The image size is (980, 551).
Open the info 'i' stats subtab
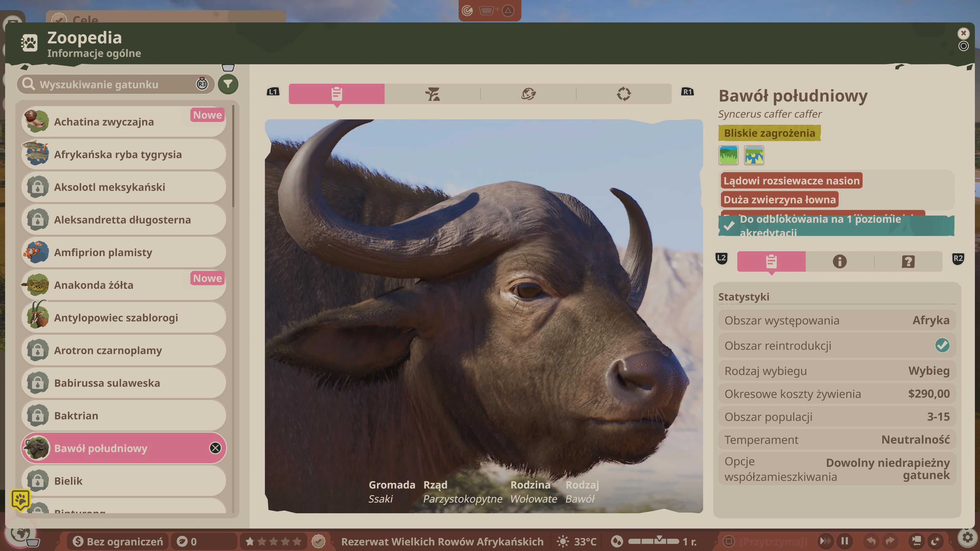click(x=840, y=262)
